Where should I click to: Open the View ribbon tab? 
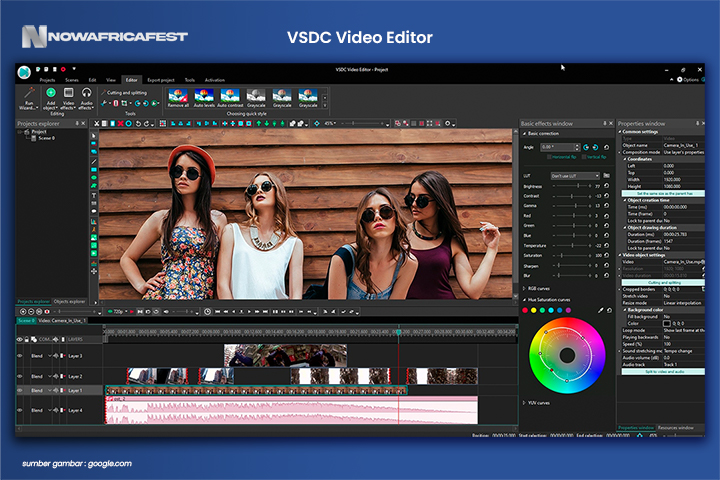111,80
